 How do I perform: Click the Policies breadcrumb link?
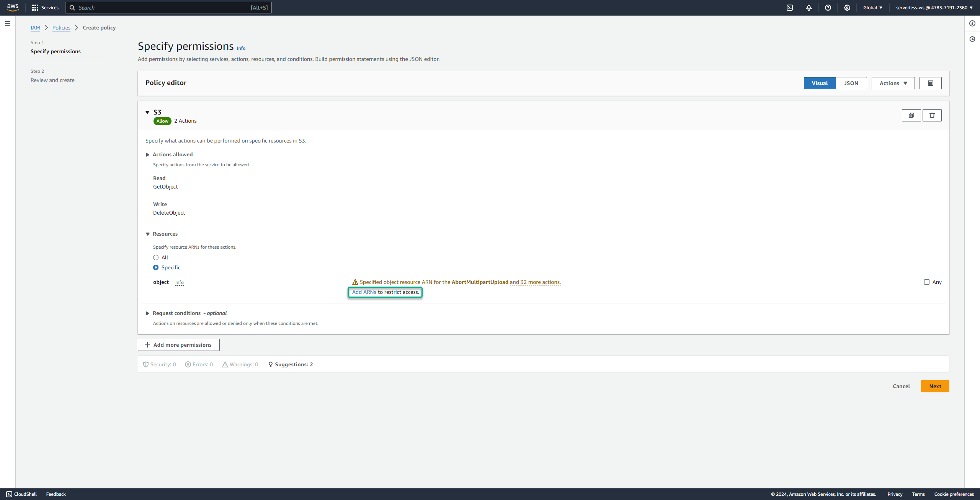(x=61, y=28)
